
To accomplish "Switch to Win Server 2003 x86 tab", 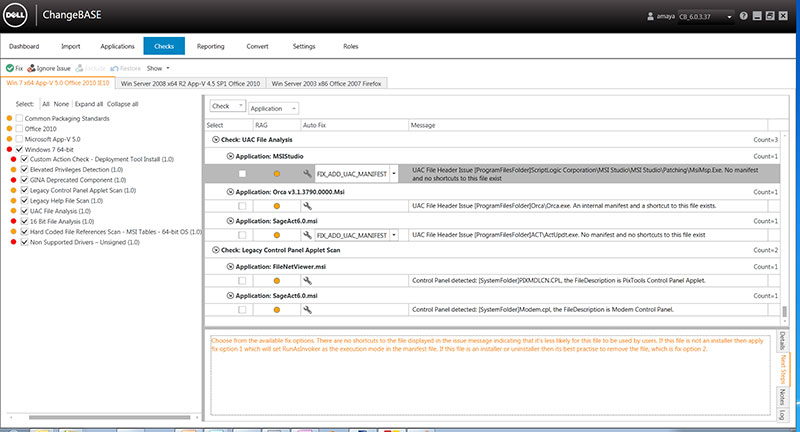I will 326,84.
